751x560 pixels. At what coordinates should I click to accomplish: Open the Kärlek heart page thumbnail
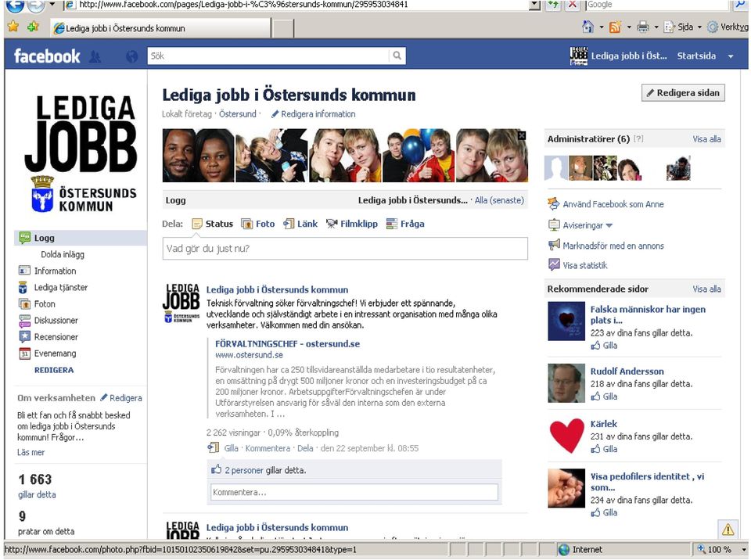click(x=566, y=436)
